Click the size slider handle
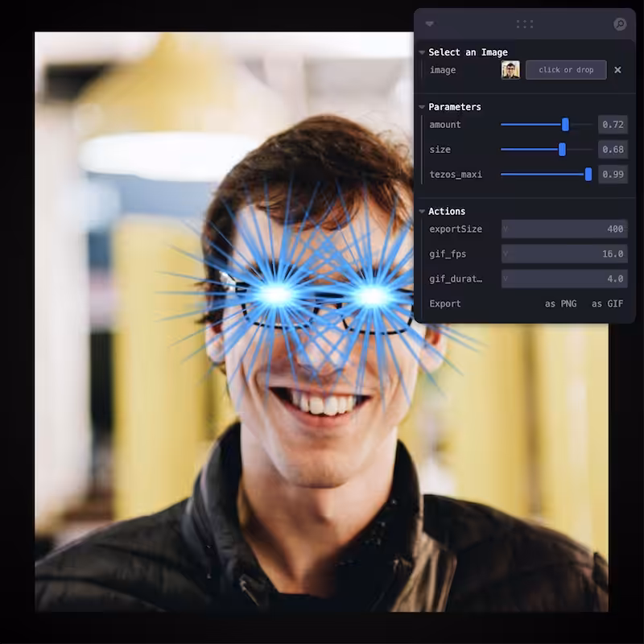This screenshot has height=644, width=644. 562,150
